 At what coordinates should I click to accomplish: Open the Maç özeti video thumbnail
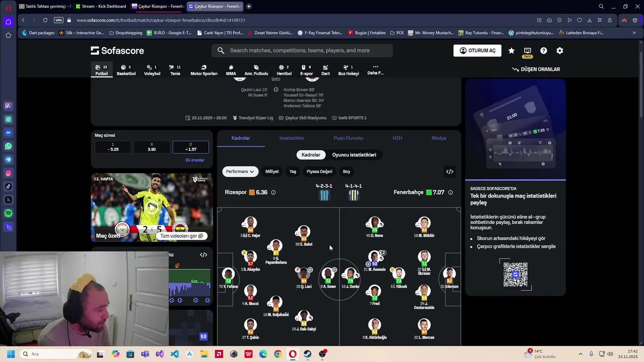point(152,208)
